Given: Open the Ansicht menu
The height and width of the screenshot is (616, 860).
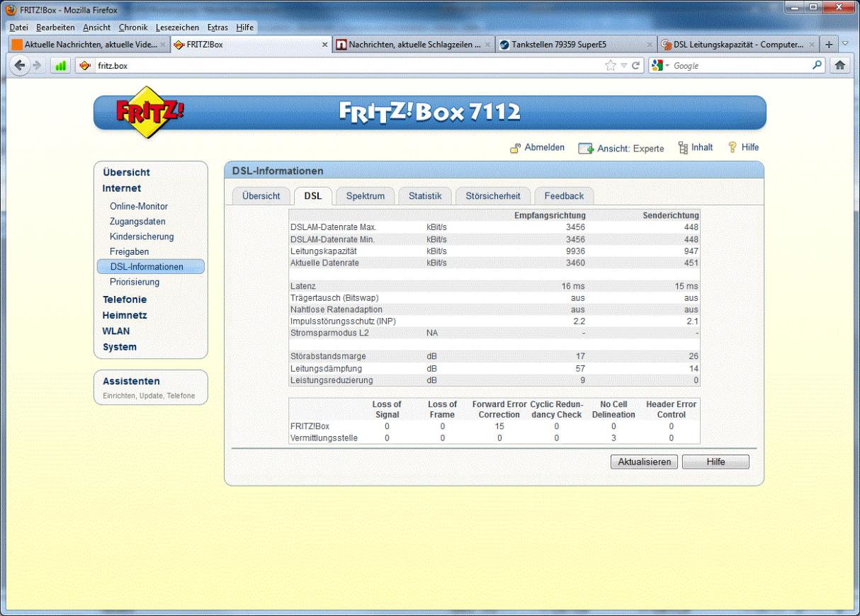Looking at the screenshot, I should 97,28.
